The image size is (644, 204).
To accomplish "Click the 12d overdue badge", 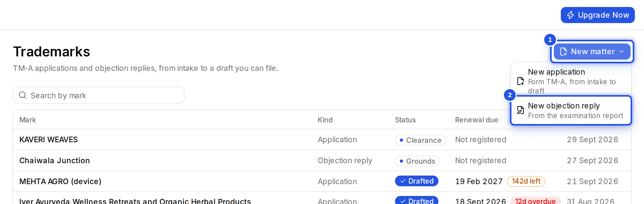I will point(535,201).
